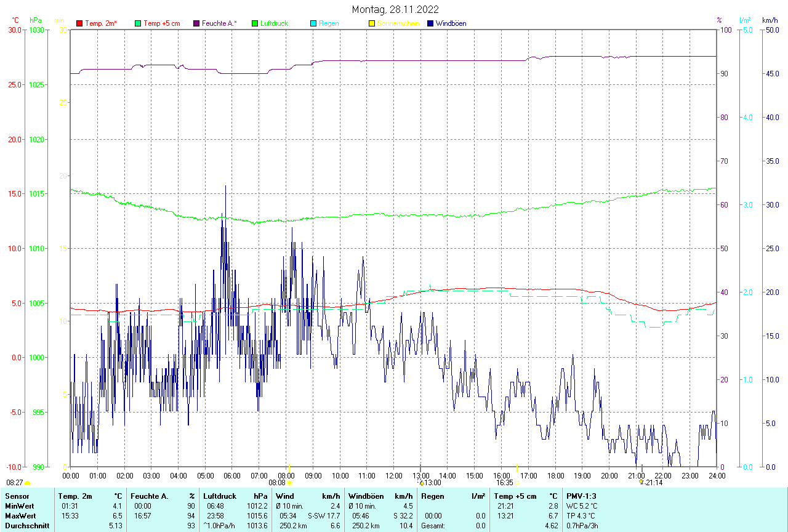
Task: Click the l/m² axis unit label at top
Action: [744, 20]
